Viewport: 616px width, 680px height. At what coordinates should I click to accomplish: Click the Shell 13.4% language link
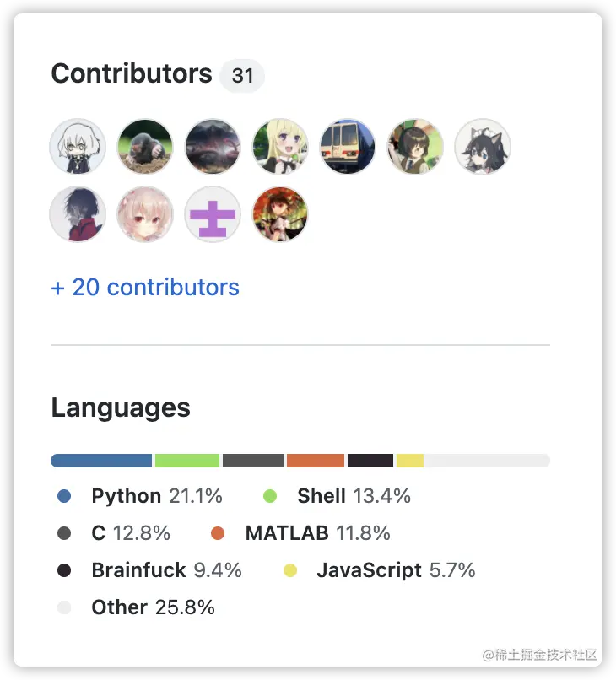pyautogui.click(x=354, y=496)
